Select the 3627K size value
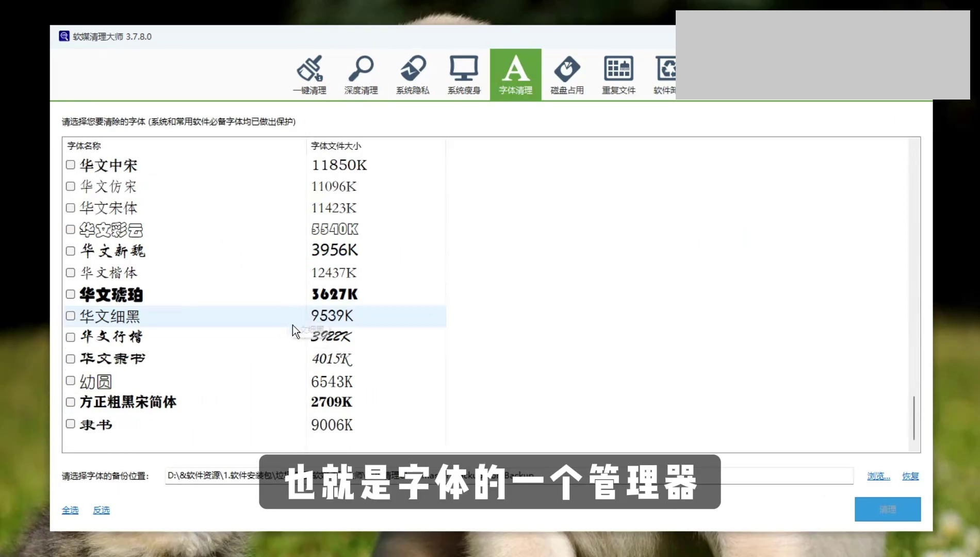The image size is (980, 557). coord(335,294)
